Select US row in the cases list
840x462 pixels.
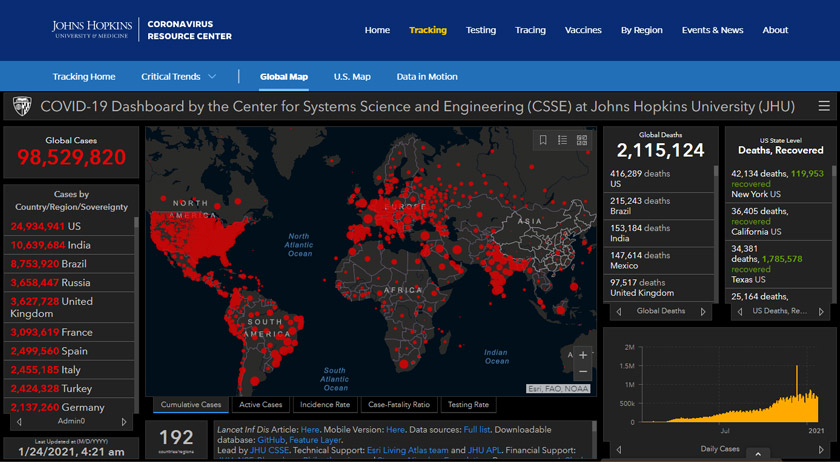coord(70,226)
